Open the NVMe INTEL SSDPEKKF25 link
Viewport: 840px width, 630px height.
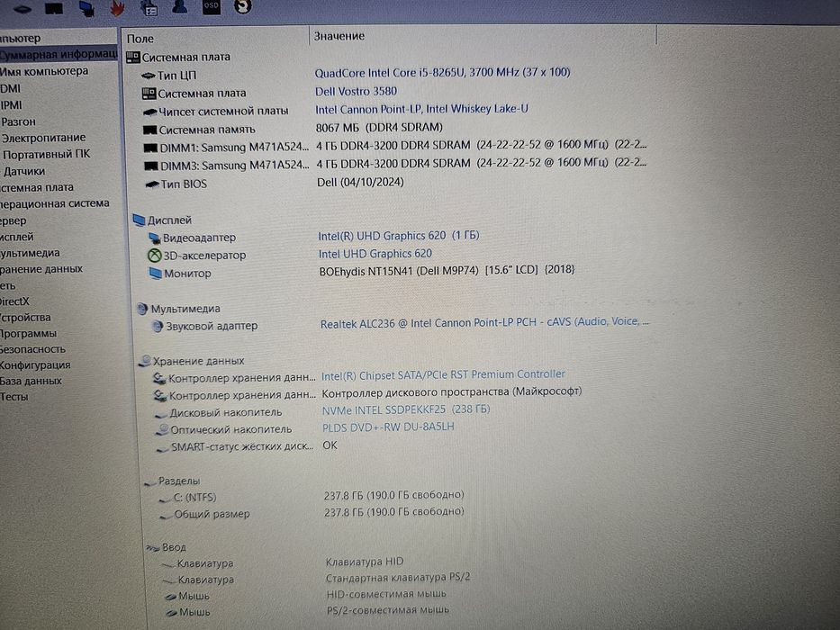tap(406, 409)
